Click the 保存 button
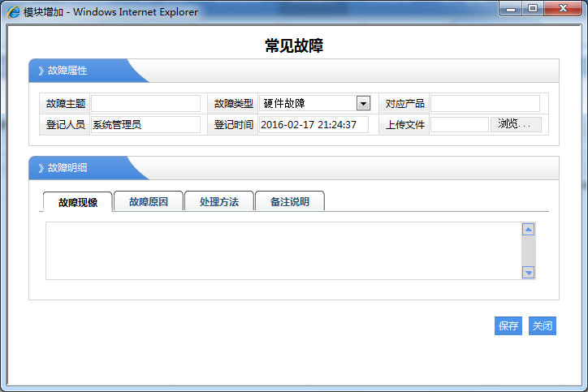The height and width of the screenshot is (392, 588). 508,326
